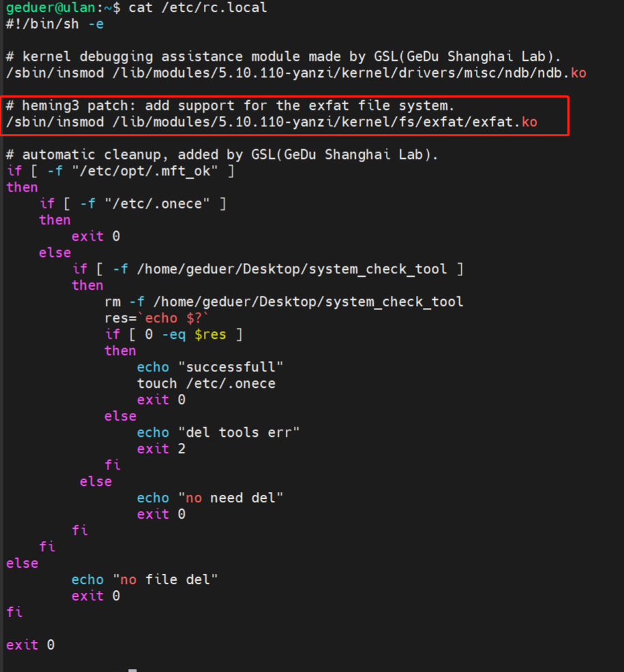Click the insmod line ending in exfat.ko
Viewport: 624px width, 672px height.
tap(271, 122)
